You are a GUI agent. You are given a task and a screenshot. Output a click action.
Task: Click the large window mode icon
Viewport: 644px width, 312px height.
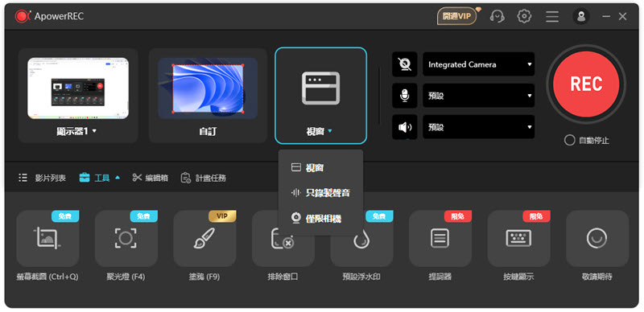point(320,88)
